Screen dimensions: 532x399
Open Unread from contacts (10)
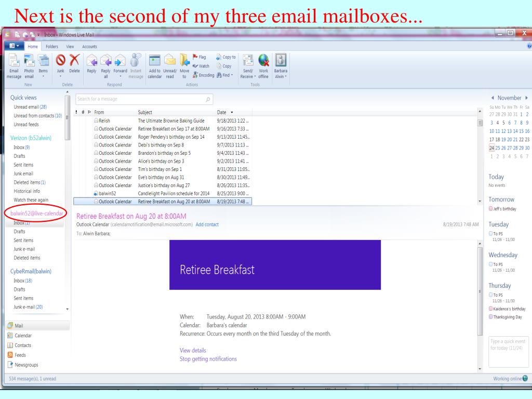point(37,116)
